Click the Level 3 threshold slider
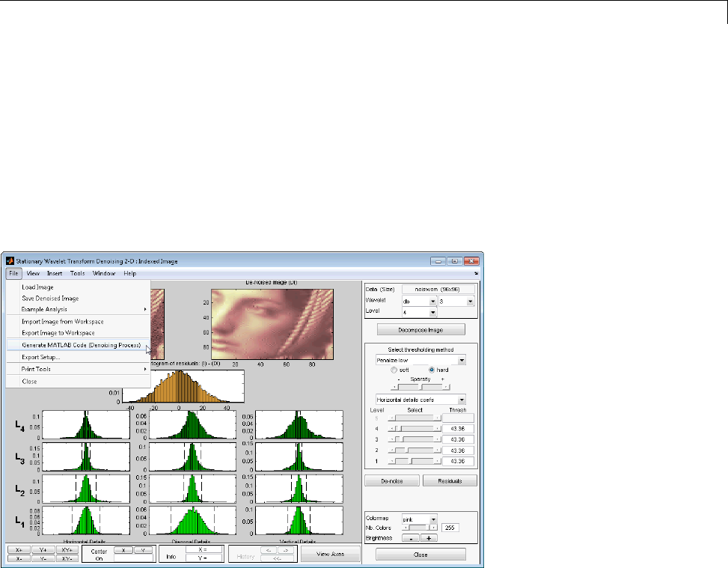Image resolution: width=728 pixels, height=568 pixels. coord(415,439)
